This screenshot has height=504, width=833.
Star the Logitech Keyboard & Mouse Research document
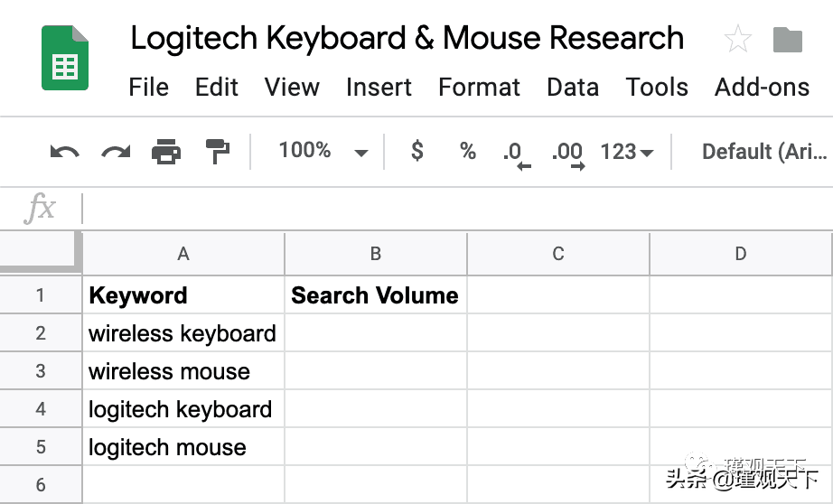point(737,40)
